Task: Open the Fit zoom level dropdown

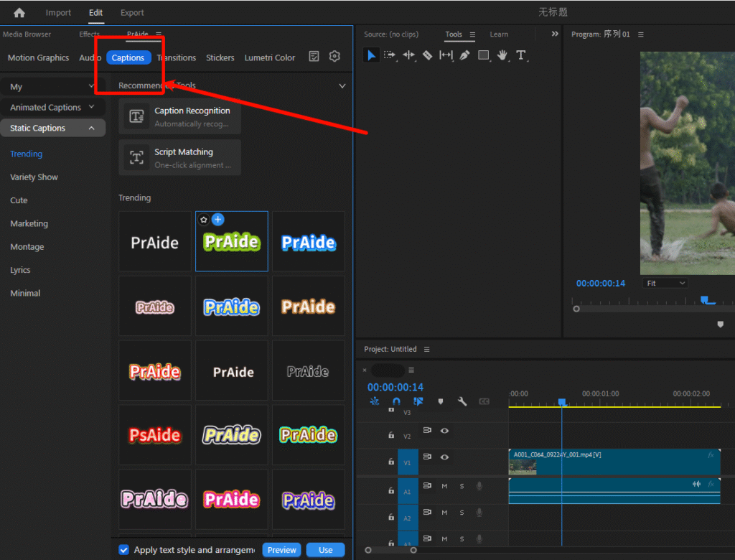Action: pyautogui.click(x=665, y=284)
